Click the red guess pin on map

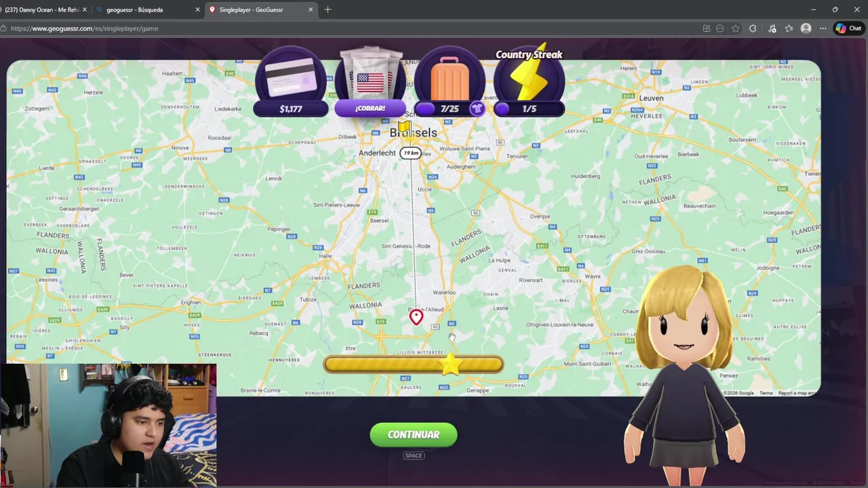click(416, 317)
